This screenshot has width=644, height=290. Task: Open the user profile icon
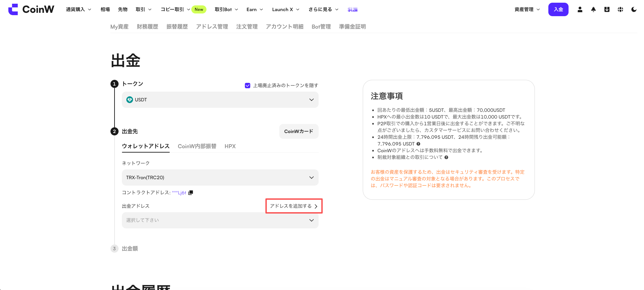(x=580, y=9)
